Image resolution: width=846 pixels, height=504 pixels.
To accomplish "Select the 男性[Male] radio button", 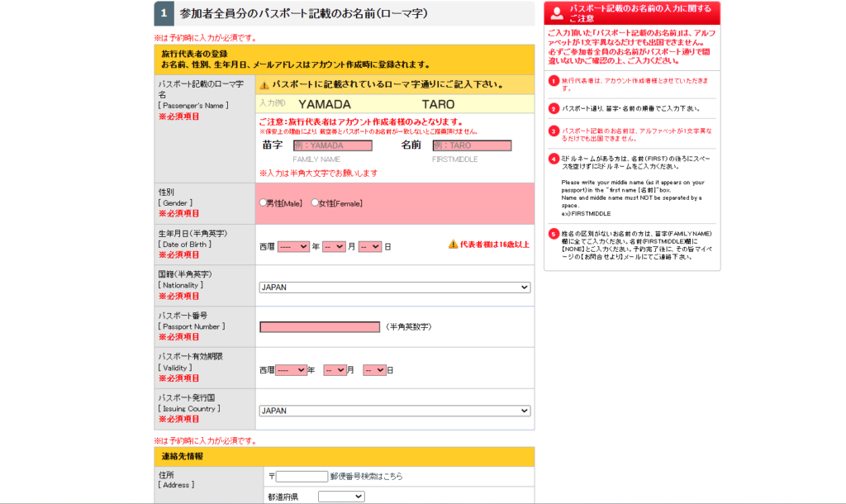I will (x=264, y=202).
